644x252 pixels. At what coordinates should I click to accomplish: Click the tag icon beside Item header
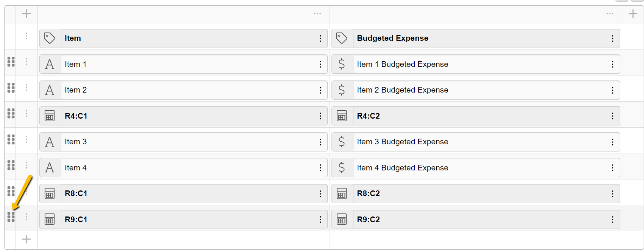[x=50, y=38]
